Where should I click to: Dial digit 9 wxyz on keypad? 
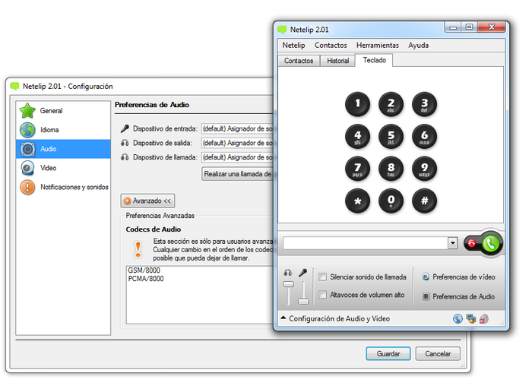[424, 169]
